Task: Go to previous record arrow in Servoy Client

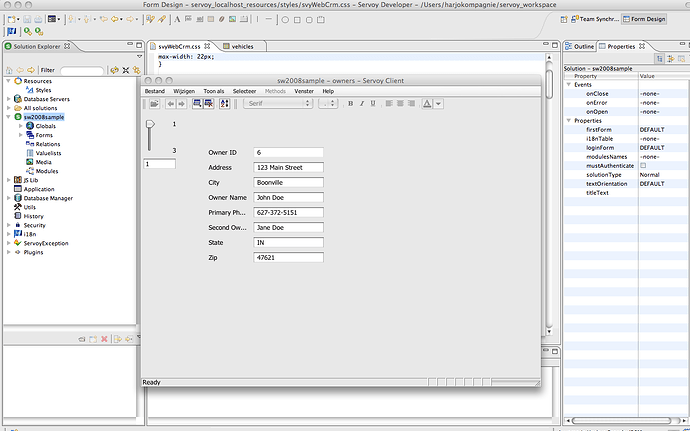Action: click(x=170, y=103)
